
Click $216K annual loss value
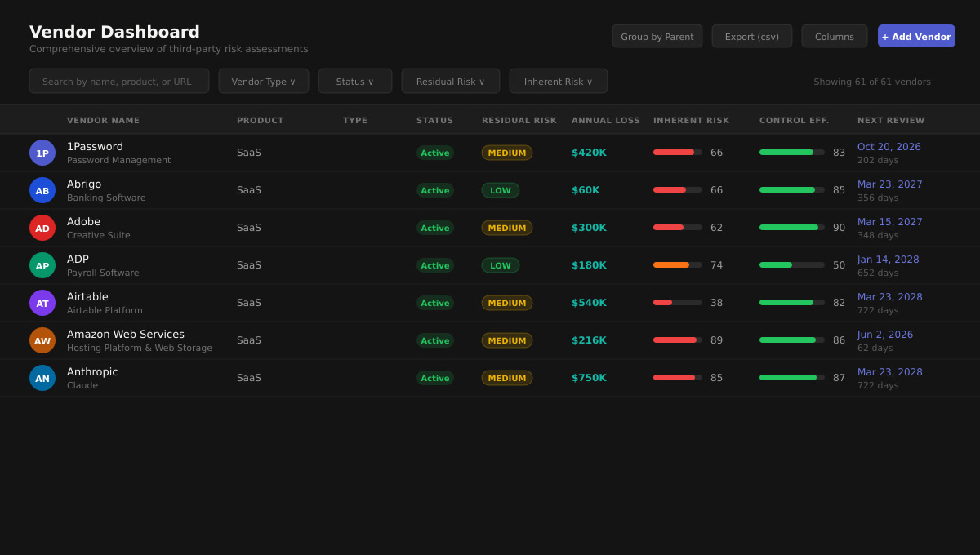click(x=589, y=340)
